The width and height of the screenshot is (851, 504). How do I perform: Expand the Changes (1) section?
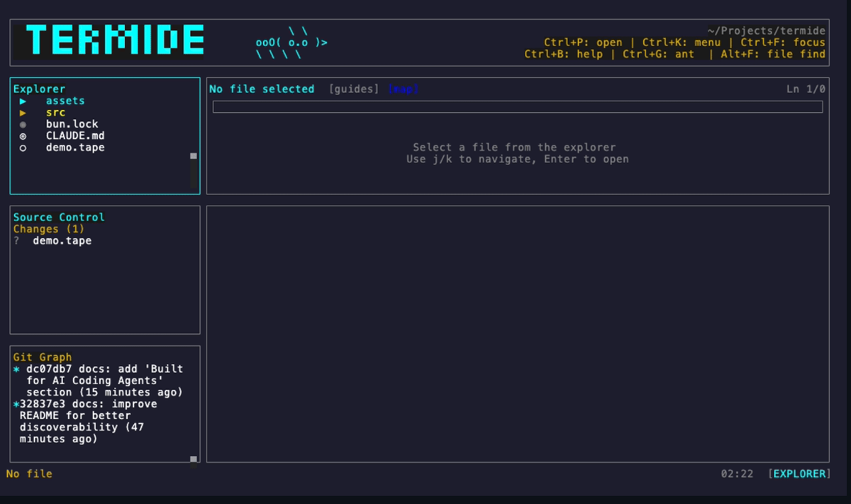click(49, 229)
